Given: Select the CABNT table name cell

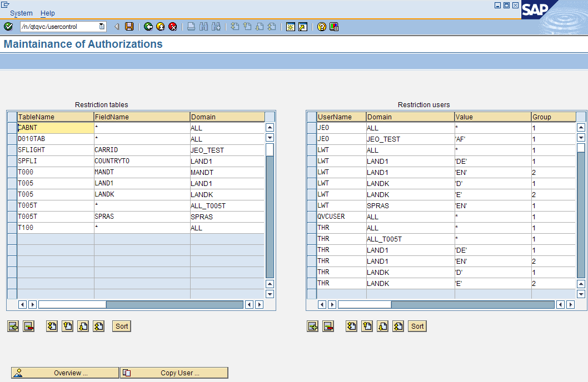Looking at the screenshot, I should [54, 128].
